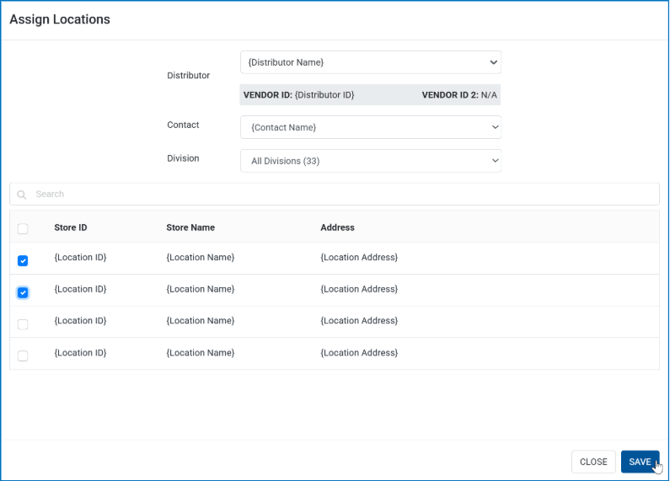The width and height of the screenshot is (670, 481).
Task: Expand the All Divisions (33) dropdown
Action: pos(370,160)
